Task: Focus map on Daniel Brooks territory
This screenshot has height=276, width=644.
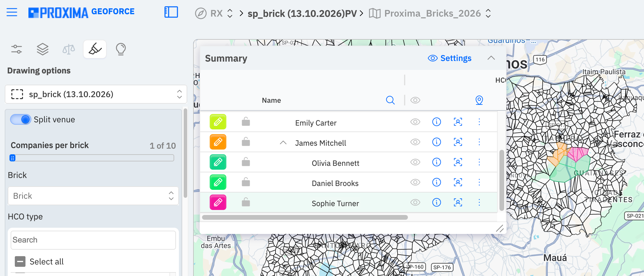Action: [x=458, y=182]
